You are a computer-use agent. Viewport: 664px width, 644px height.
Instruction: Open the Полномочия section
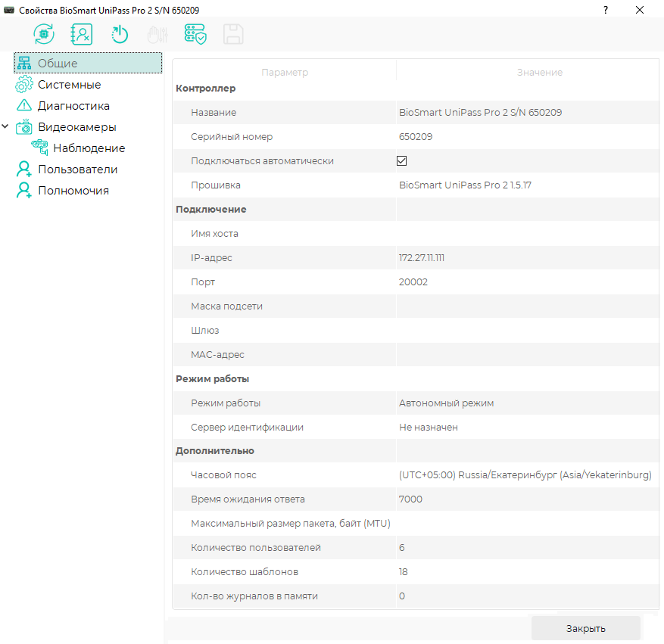(x=73, y=191)
